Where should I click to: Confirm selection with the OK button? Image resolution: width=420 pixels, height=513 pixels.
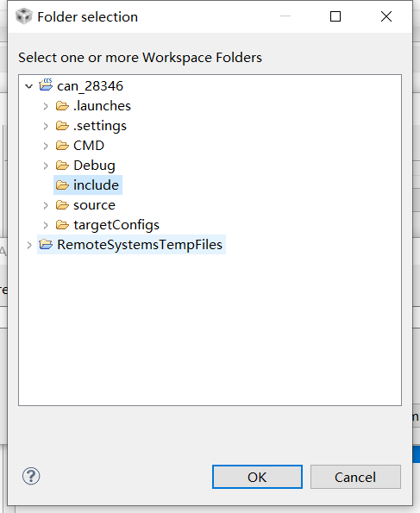[257, 477]
